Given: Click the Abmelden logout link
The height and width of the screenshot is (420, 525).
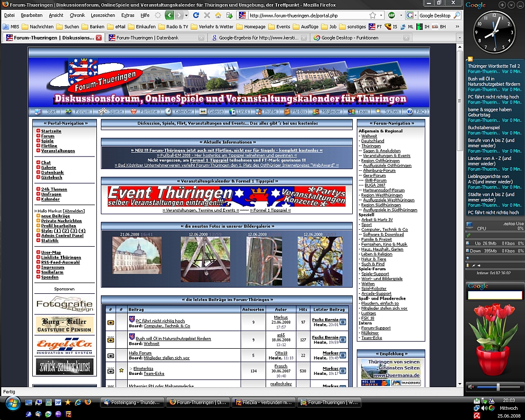Looking at the screenshot, I should click(x=74, y=211).
